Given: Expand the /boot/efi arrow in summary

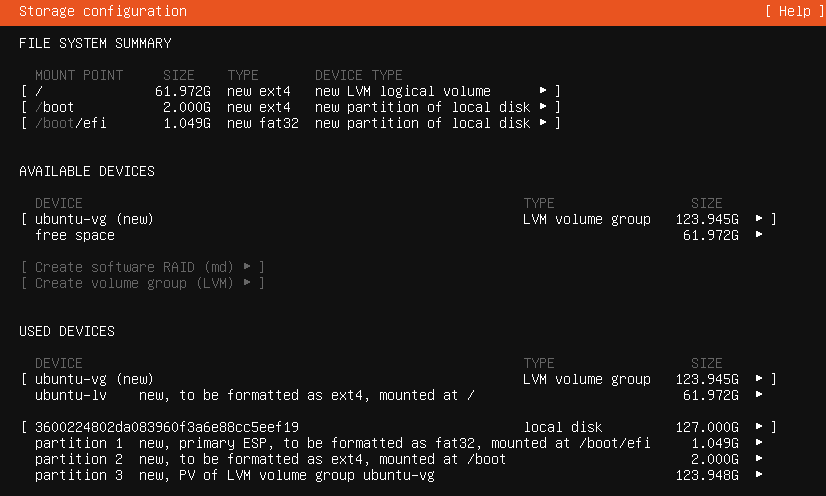Looking at the screenshot, I should point(543,123).
